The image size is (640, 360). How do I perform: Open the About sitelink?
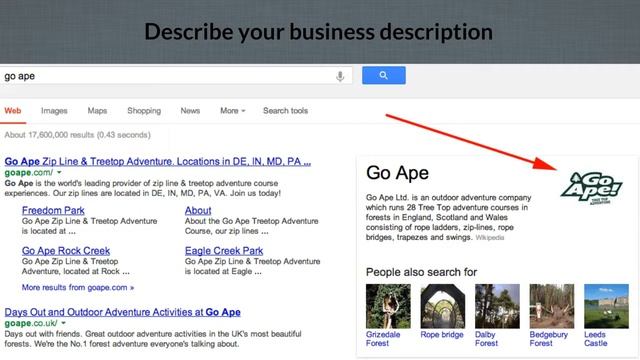[198, 211]
